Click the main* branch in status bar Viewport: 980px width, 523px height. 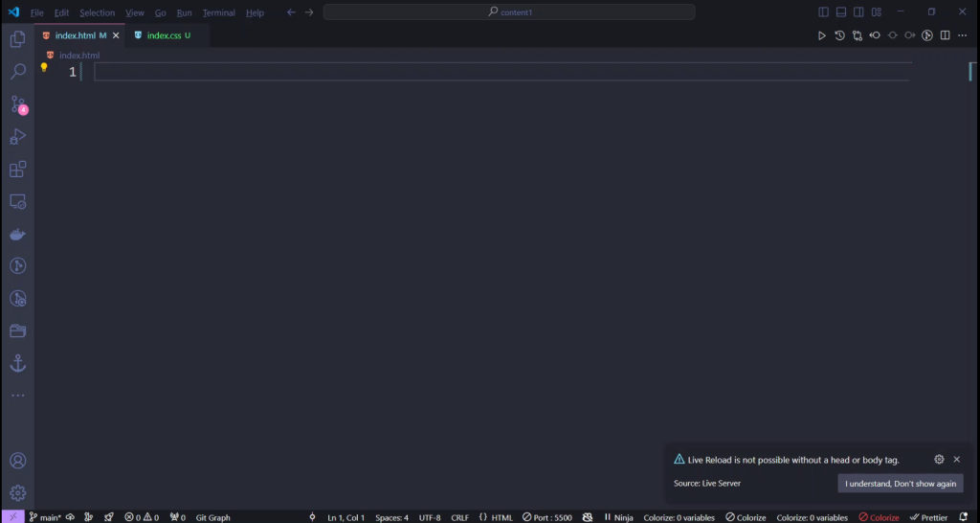pos(45,517)
